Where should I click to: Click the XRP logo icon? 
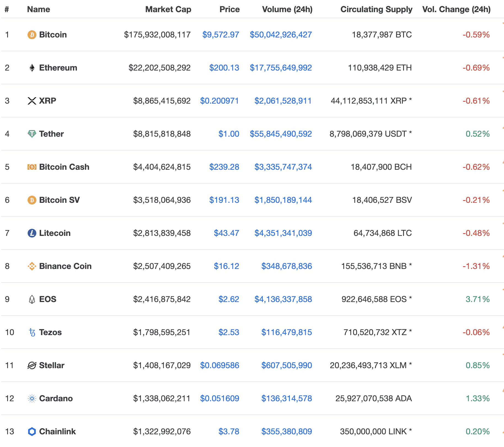coord(32,101)
